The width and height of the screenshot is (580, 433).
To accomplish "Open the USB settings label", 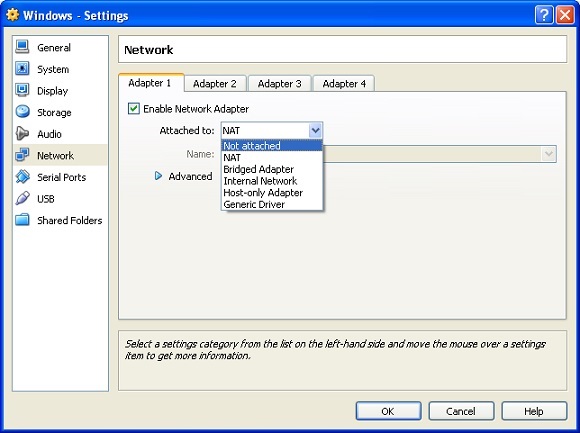I will (45, 199).
